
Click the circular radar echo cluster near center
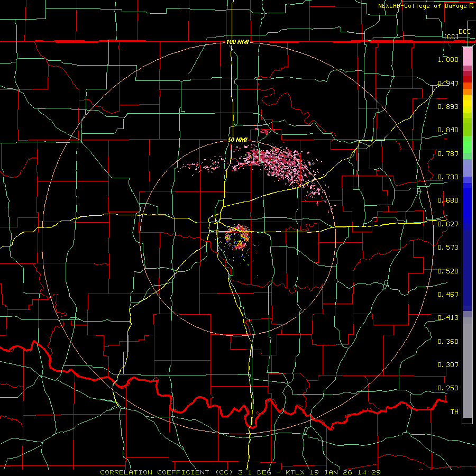237,237
